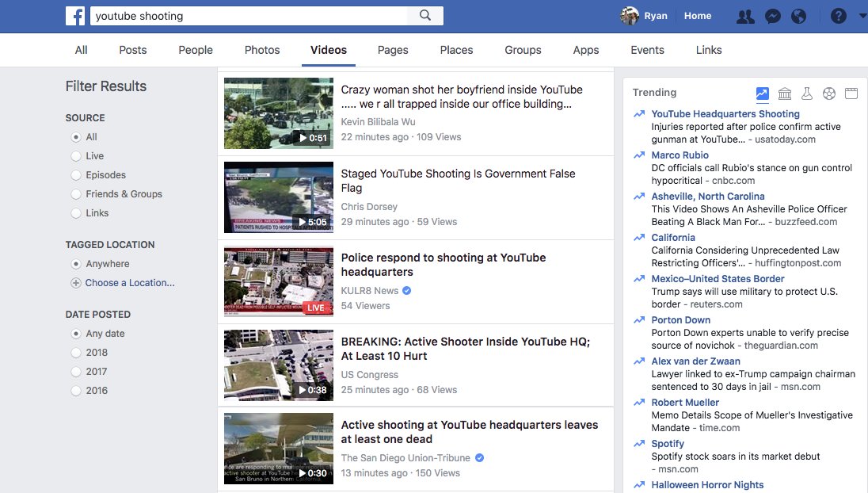Screen dimensions: 868x493
Task: Click the verified badge next to KULR8 News
Action: 406,290
